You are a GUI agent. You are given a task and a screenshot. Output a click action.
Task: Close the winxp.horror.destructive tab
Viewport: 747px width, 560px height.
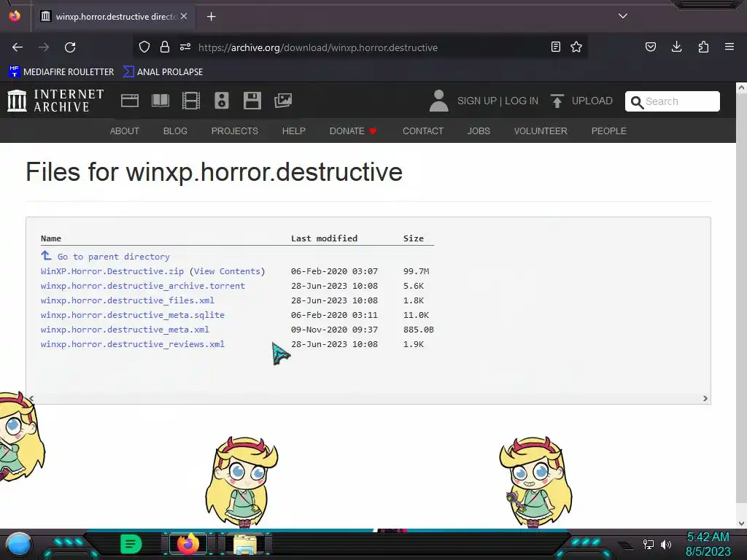point(184,16)
